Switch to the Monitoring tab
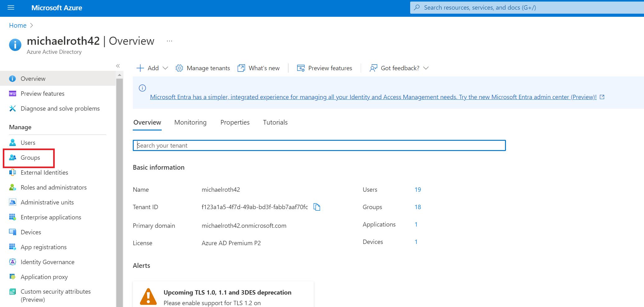Screen dimensions: 644x307 click(190, 122)
